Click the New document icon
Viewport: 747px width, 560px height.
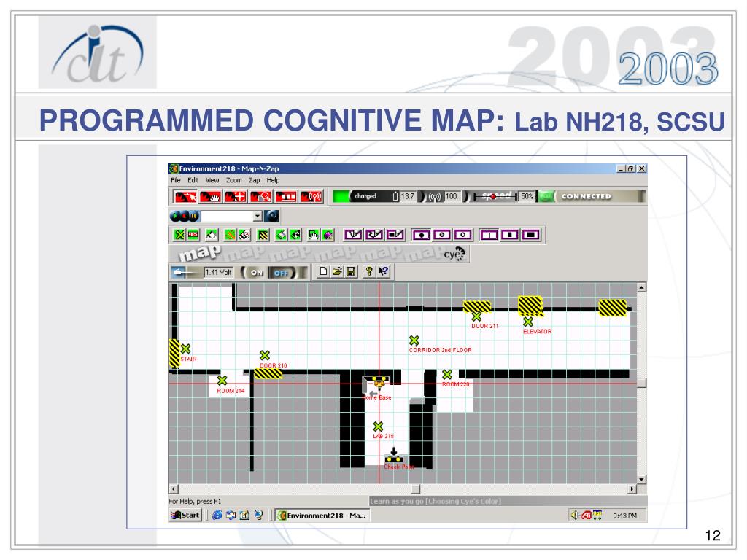pos(323,271)
